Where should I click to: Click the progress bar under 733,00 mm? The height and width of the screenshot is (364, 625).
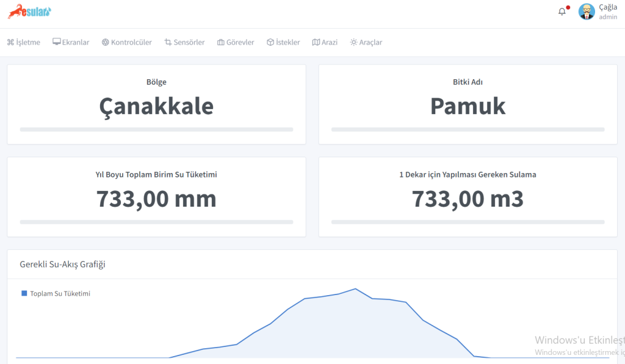coord(156,222)
